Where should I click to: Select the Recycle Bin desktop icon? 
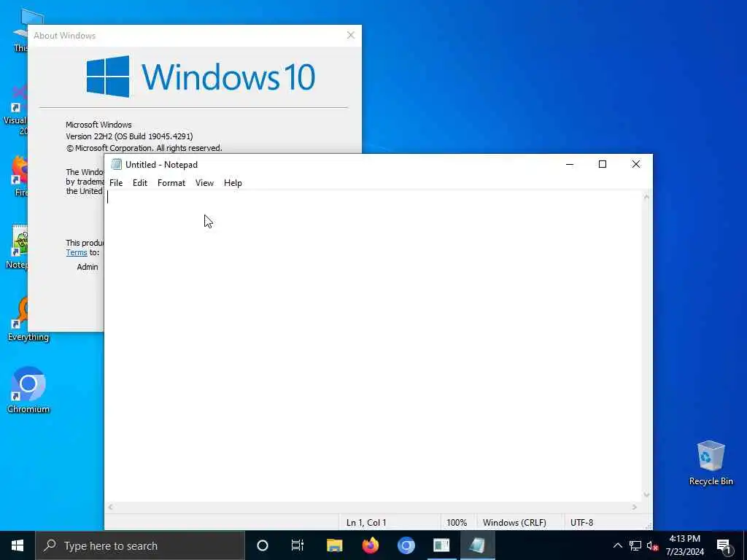711,463
